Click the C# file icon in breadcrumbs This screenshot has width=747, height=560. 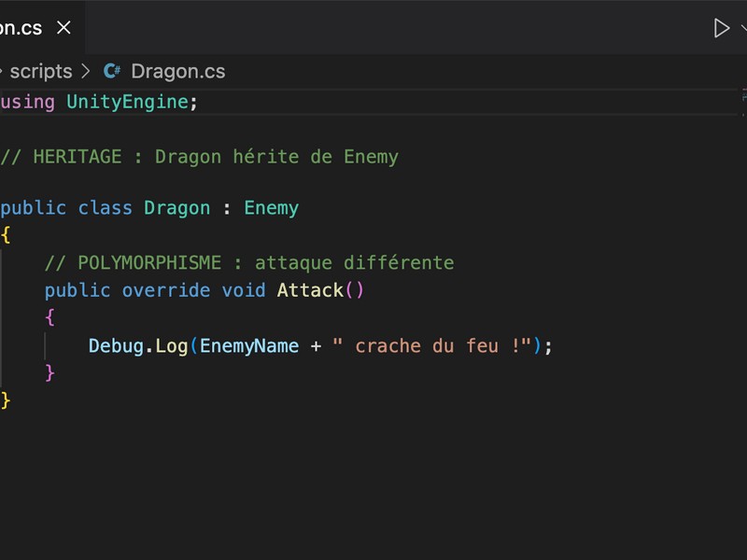pyautogui.click(x=113, y=71)
